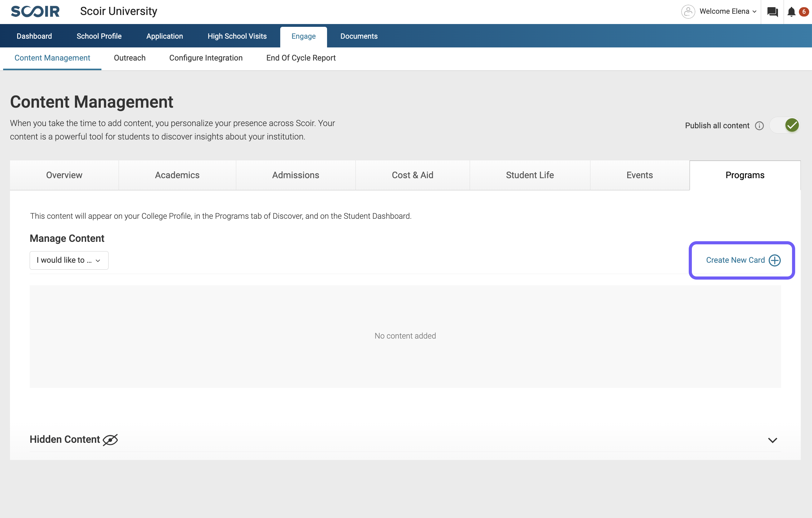Switch to the Academics tab

pyautogui.click(x=177, y=175)
